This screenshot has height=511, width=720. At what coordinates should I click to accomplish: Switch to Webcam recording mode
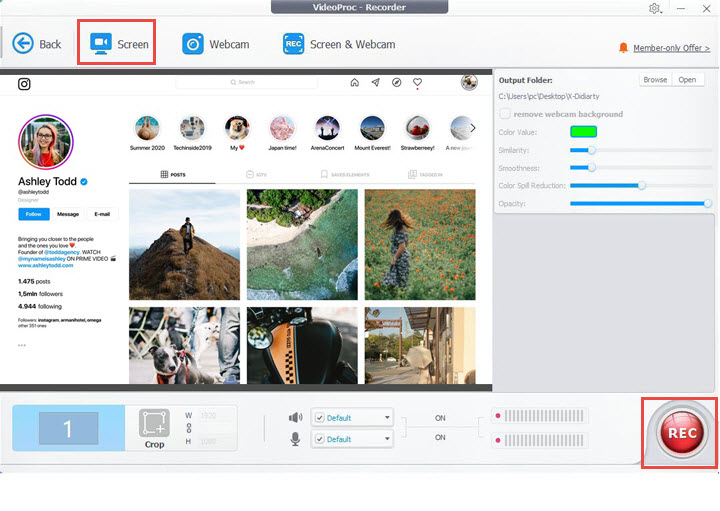click(x=215, y=44)
